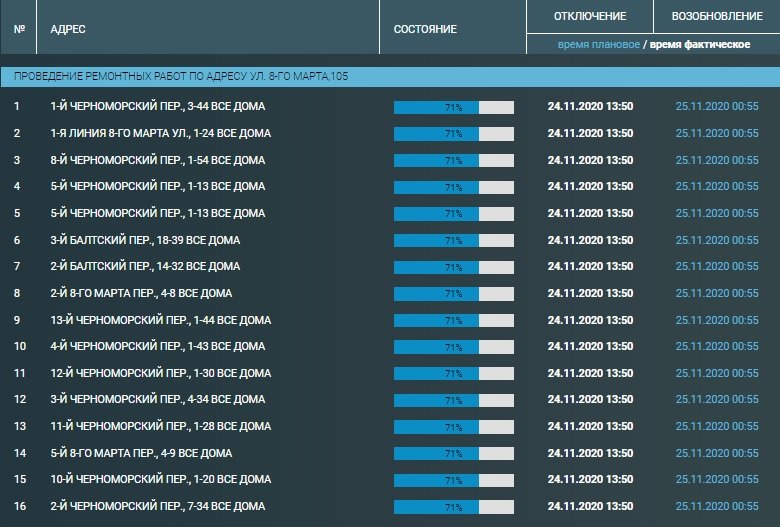Select 5-Й ЧЕРНОМОРСКИЙ ПЕР. address in row 4
This screenshot has height=527, width=780.
pyautogui.click(x=158, y=186)
